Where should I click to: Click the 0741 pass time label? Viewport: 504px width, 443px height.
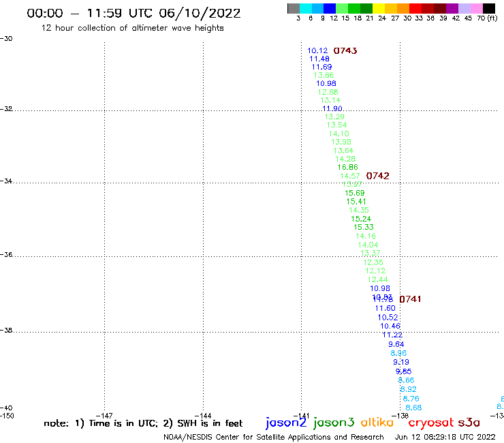(x=410, y=299)
